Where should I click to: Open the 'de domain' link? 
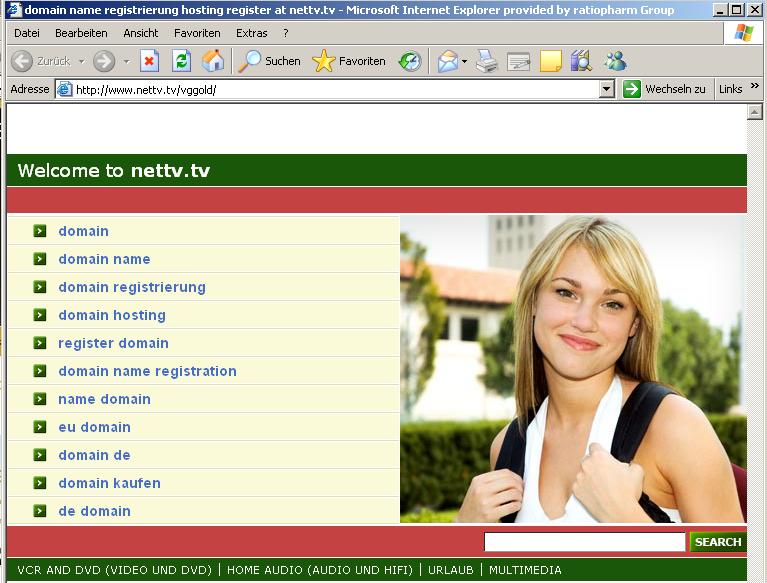[x=94, y=511]
